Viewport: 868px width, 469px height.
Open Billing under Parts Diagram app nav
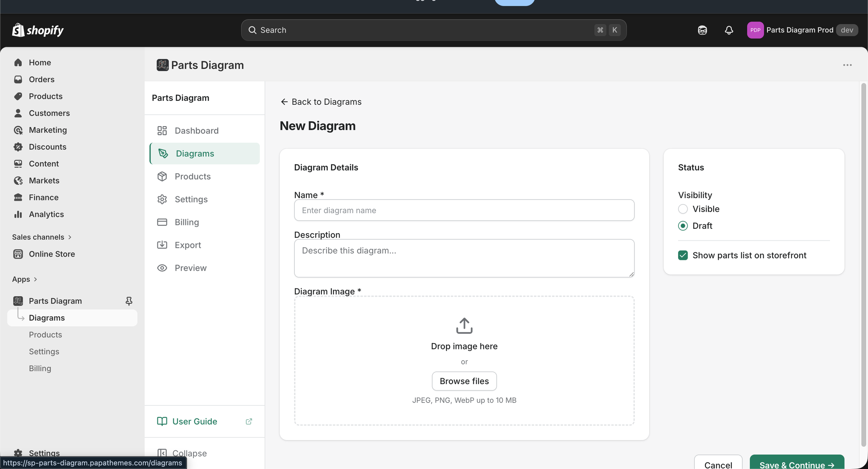click(40, 369)
